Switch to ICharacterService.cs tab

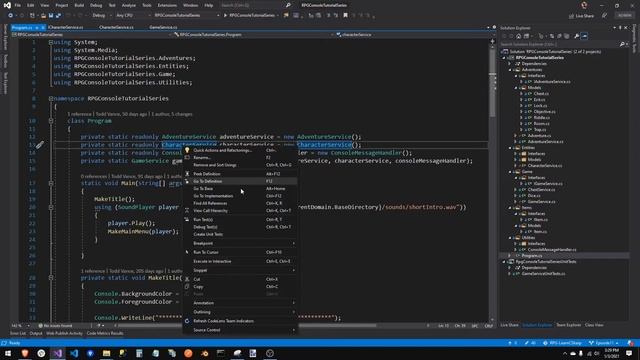point(65,27)
